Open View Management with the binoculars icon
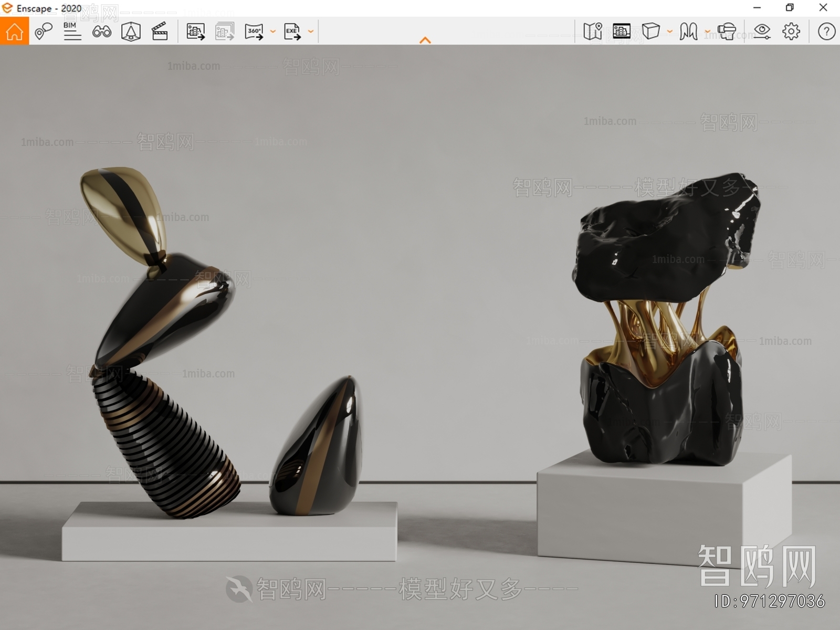This screenshot has height=630, width=840. (x=101, y=31)
